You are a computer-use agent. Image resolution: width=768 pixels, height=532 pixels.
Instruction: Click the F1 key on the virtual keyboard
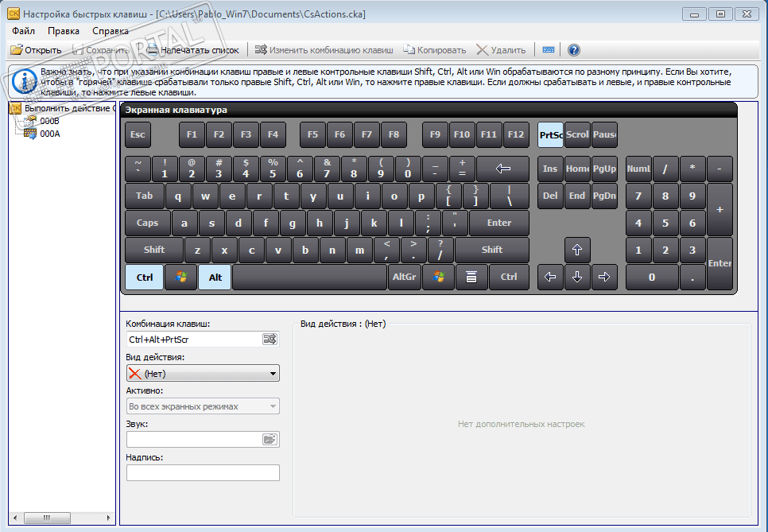pyautogui.click(x=192, y=134)
